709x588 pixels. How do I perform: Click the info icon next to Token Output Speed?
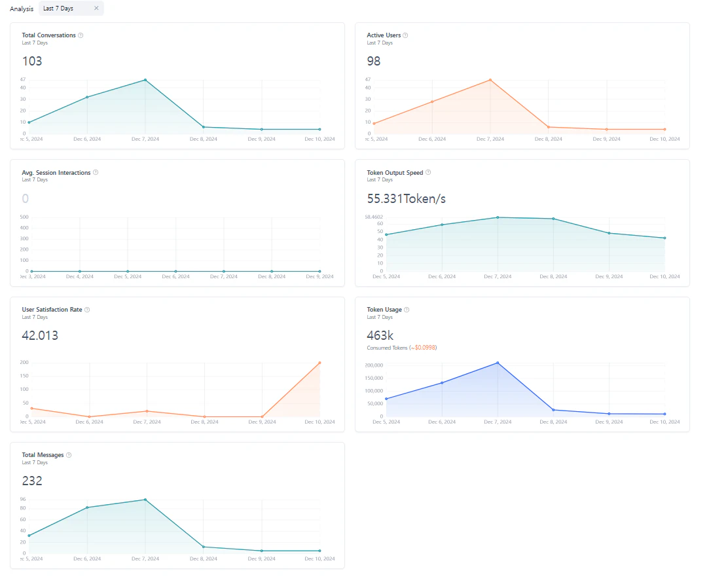click(428, 172)
